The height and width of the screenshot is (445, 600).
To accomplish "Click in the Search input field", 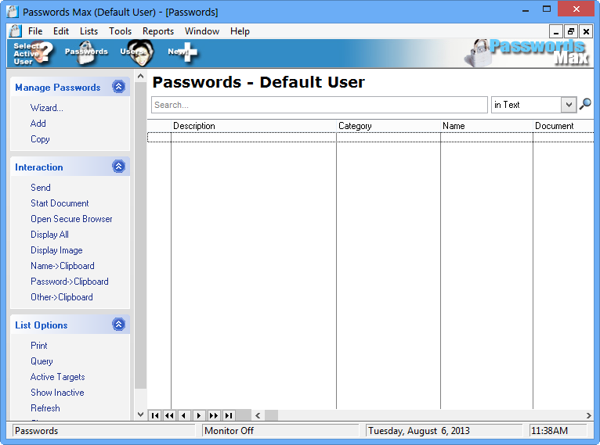I will pyautogui.click(x=320, y=104).
